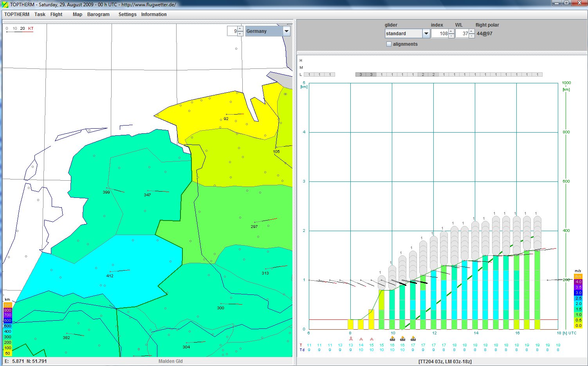The height and width of the screenshot is (366, 588).
Task: Click the map value 297
Action: click(254, 226)
